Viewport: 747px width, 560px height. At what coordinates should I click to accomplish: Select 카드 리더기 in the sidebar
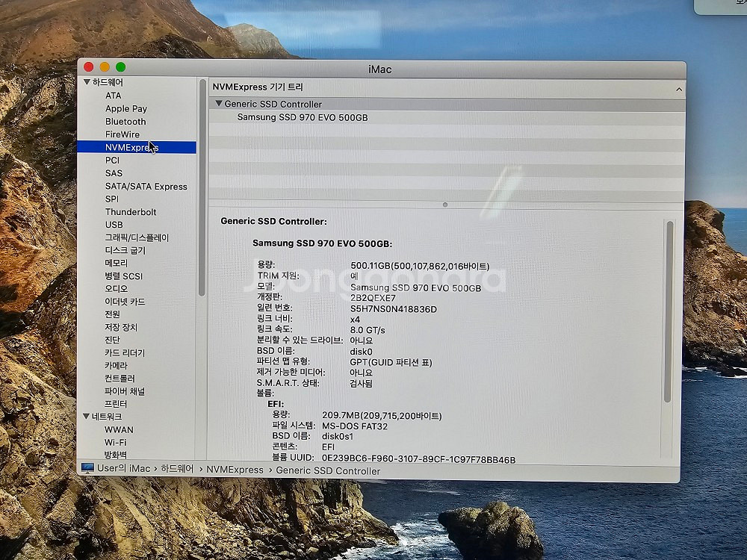click(125, 353)
